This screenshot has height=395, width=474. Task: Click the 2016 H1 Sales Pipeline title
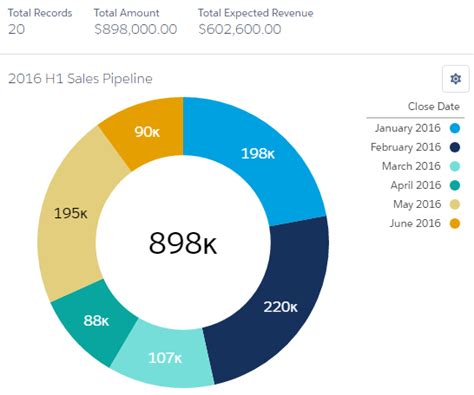80,79
